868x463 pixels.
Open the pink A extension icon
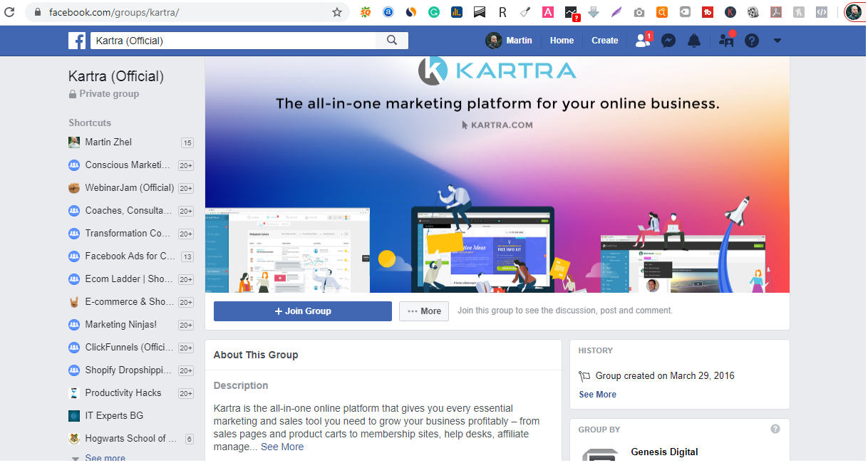pos(548,12)
